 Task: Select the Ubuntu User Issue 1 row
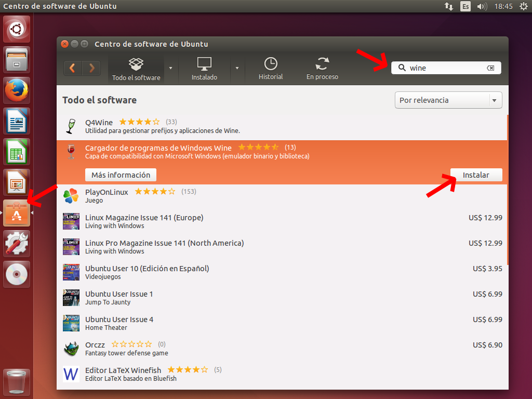click(282, 298)
